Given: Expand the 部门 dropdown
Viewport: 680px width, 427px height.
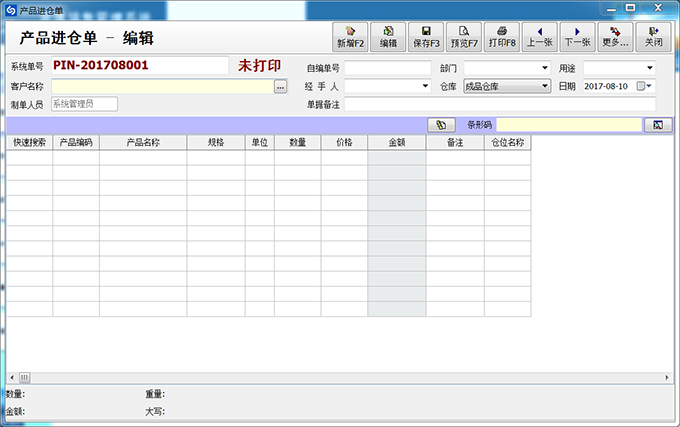Looking at the screenshot, I should (x=545, y=68).
